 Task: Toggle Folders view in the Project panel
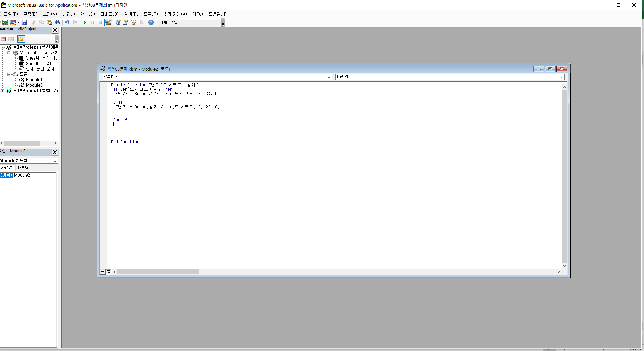click(21, 39)
